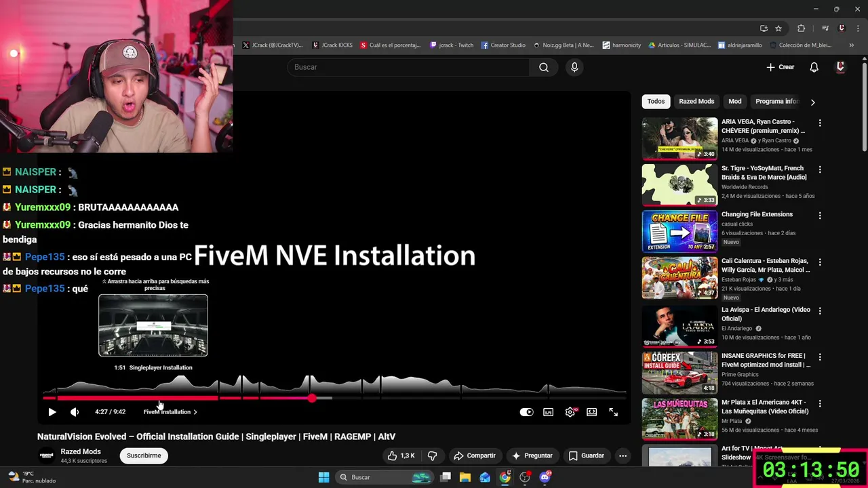Open Task View on the taskbar
Image resolution: width=868 pixels, height=488 pixels.
446,477
